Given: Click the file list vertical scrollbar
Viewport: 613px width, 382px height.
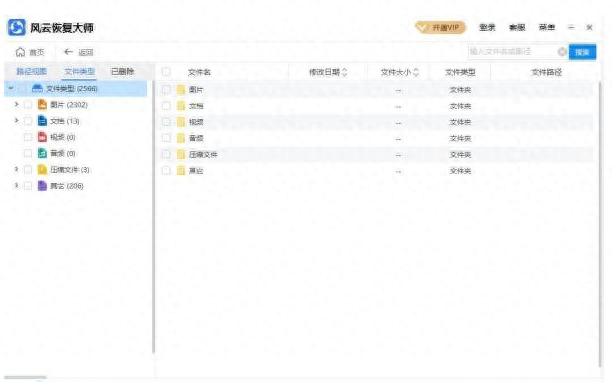Looking at the screenshot, I should pyautogui.click(x=599, y=225).
